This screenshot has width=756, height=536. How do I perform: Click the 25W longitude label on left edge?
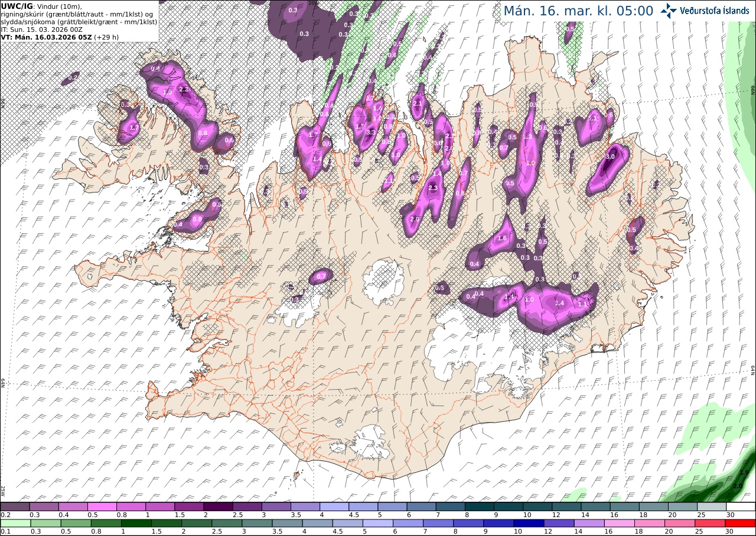coord(3,491)
